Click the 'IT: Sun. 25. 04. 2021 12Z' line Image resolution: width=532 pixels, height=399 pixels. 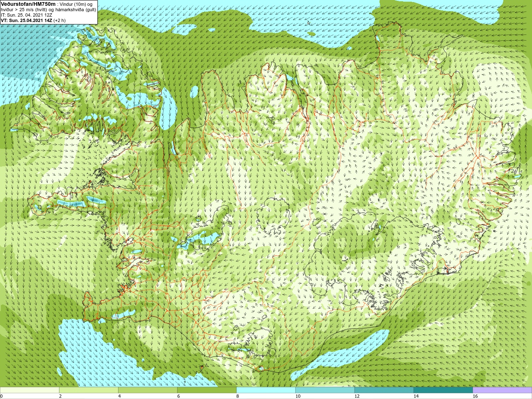[x=27, y=15]
